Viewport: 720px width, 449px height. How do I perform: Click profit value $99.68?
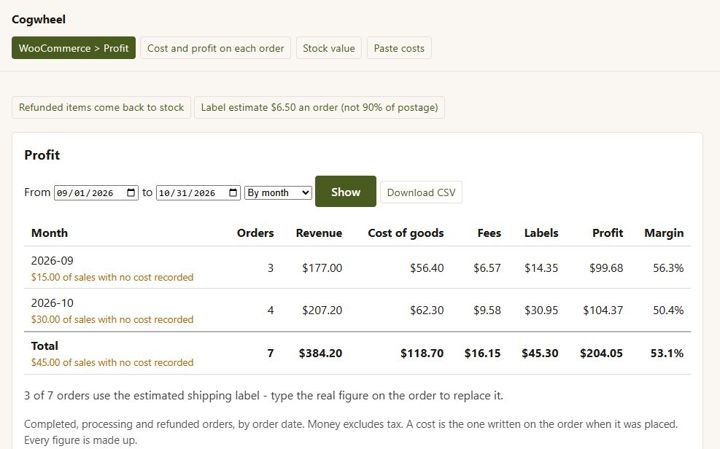606,268
